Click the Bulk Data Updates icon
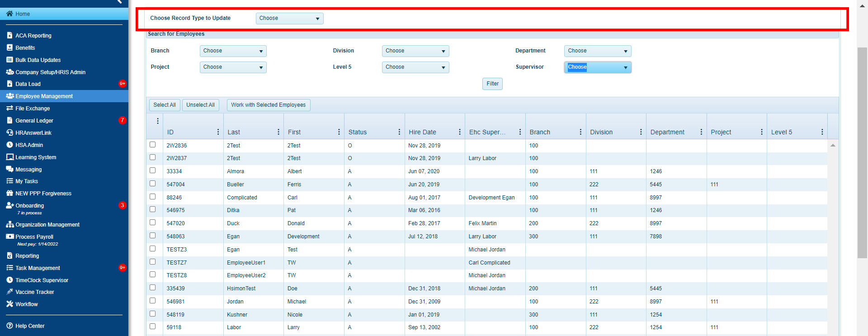 coord(9,60)
